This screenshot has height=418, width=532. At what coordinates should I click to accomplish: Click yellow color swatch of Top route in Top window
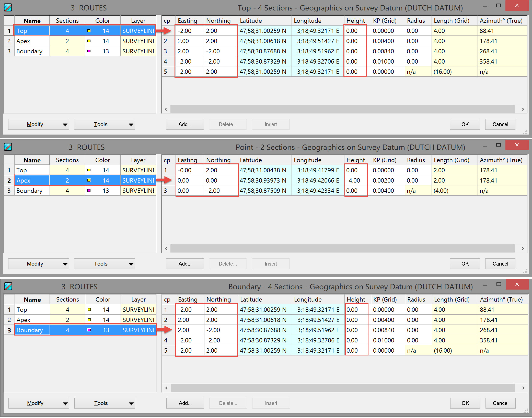[89, 31]
